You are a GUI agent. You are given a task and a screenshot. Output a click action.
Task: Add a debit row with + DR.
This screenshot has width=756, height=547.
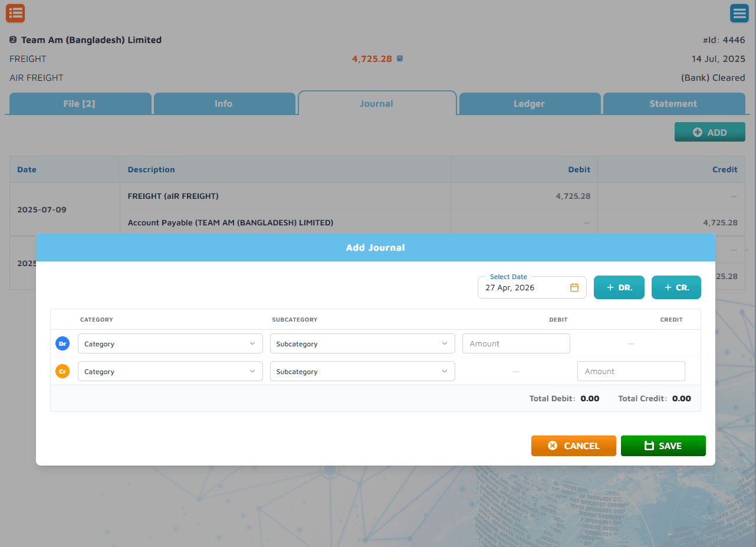619,287
